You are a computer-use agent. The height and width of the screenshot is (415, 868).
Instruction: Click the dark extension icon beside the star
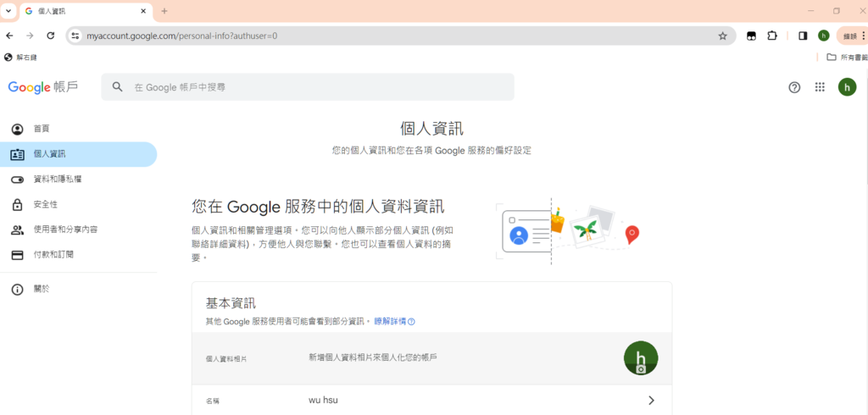751,36
